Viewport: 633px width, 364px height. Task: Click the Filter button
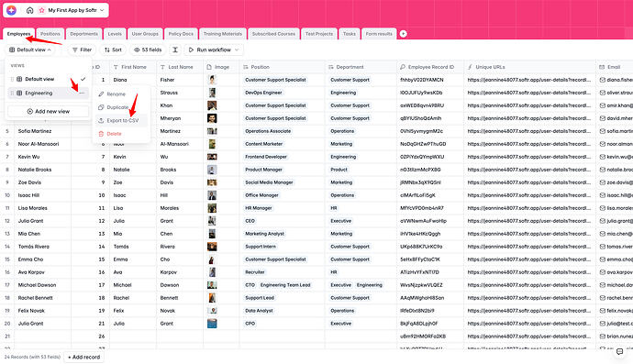(x=82, y=50)
